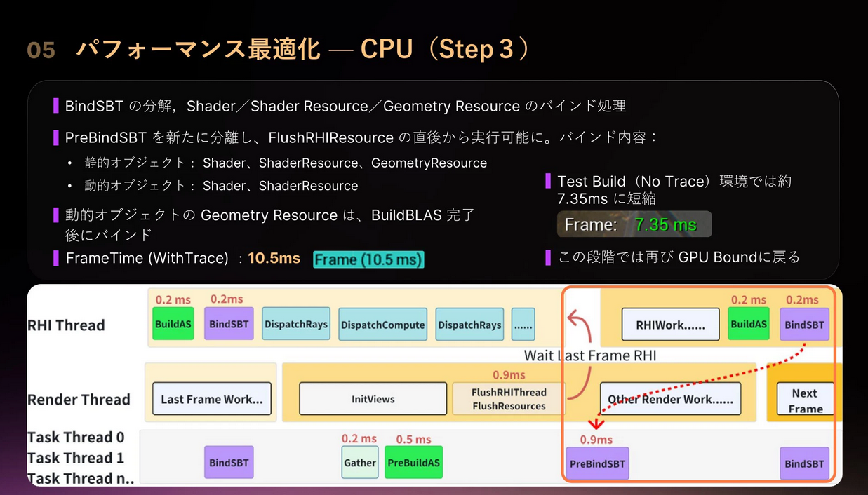868x495 pixels.
Task: Click the green PreBuildAS task block
Action: (x=413, y=463)
